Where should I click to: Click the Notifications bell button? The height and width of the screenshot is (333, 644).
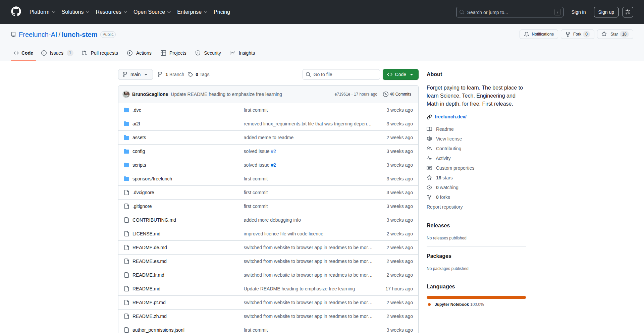pyautogui.click(x=539, y=34)
